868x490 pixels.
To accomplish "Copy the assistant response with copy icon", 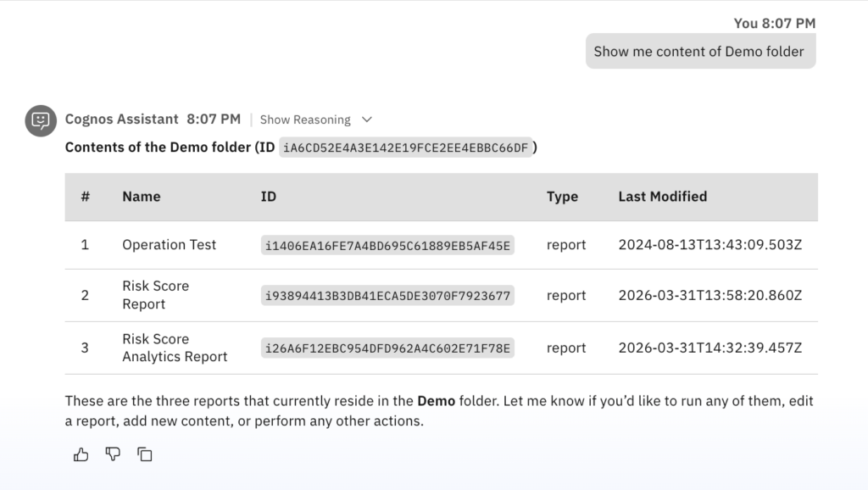I will pyautogui.click(x=145, y=454).
